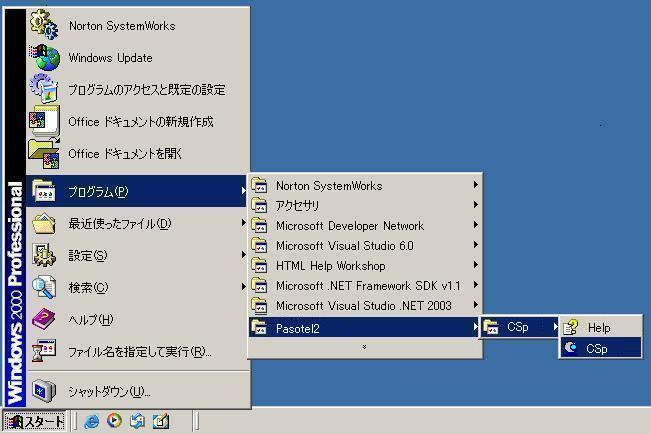Click the quick launch icon with a pencil
The height and width of the screenshot is (434, 651).
click(x=161, y=421)
